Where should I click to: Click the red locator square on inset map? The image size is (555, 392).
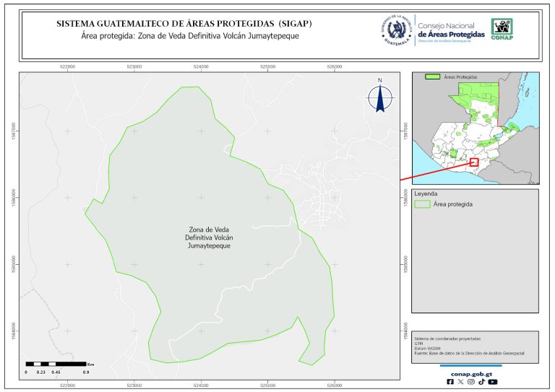coord(474,162)
